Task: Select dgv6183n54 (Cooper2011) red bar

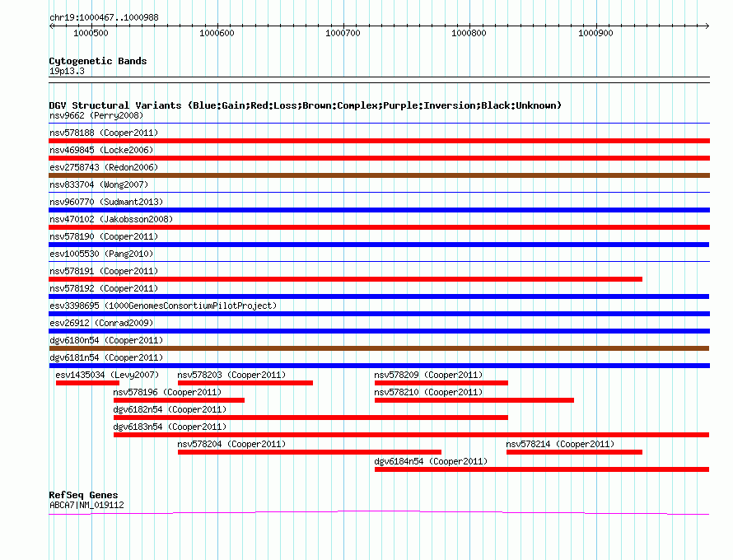Action: click(411, 435)
